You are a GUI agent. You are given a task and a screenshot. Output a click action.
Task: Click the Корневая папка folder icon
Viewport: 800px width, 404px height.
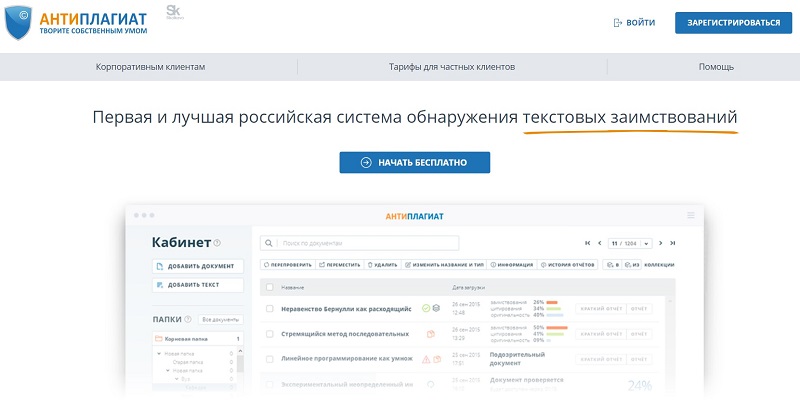click(x=159, y=339)
